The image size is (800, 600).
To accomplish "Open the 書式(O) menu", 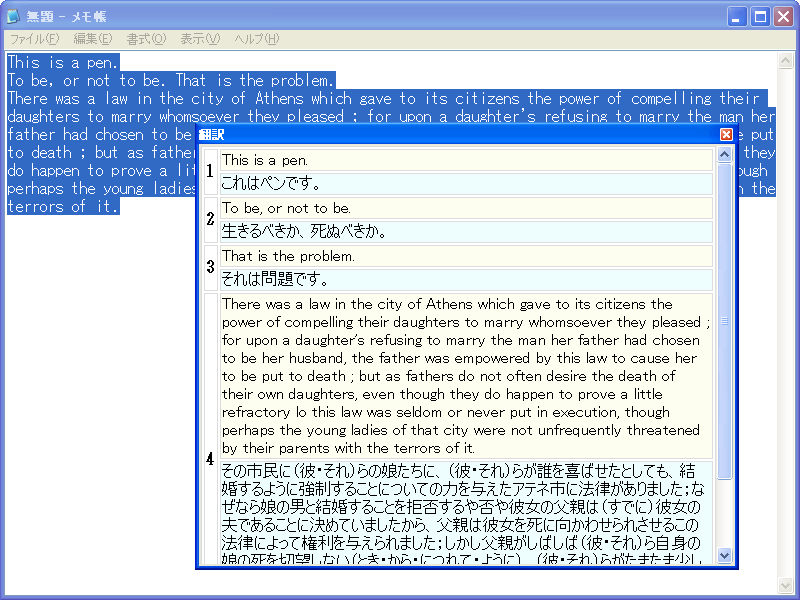I will coord(146,39).
